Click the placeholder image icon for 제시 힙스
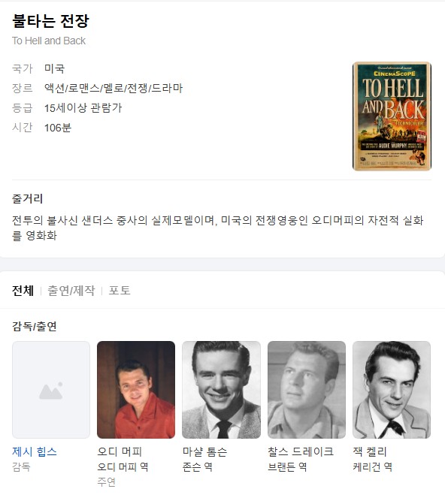The image size is (445, 504). pyautogui.click(x=51, y=390)
